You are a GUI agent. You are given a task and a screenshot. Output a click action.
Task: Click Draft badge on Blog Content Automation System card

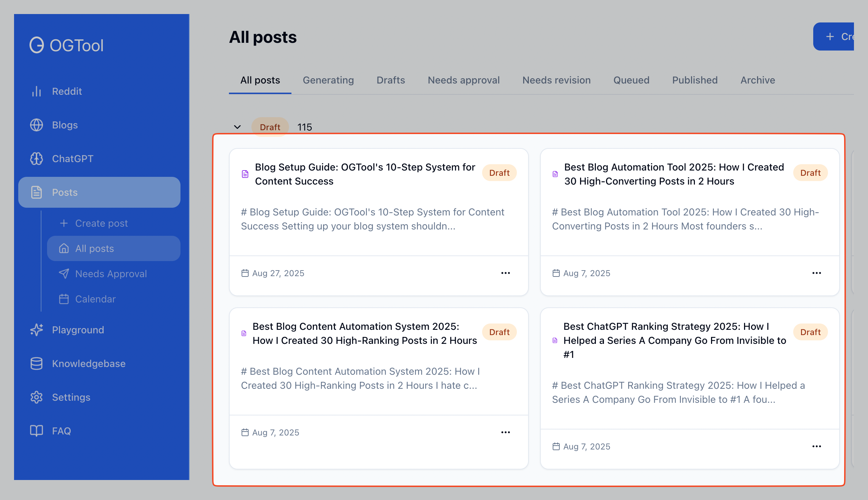(x=499, y=332)
